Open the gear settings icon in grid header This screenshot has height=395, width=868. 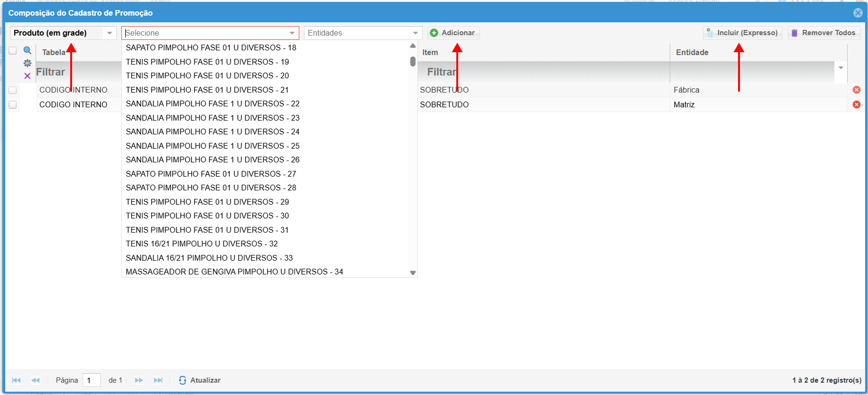point(28,63)
